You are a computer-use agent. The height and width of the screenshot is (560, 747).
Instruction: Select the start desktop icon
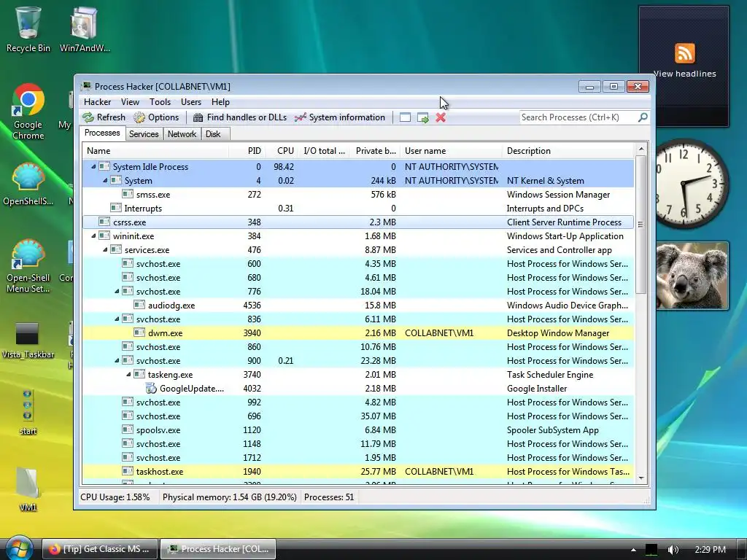(28, 412)
